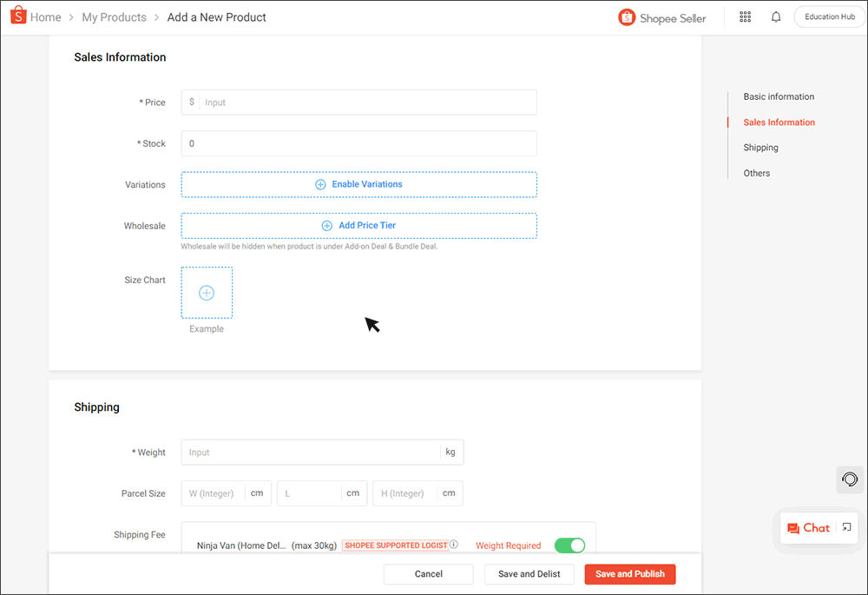Expand Enable Variations section
The height and width of the screenshot is (595, 868).
tap(358, 184)
